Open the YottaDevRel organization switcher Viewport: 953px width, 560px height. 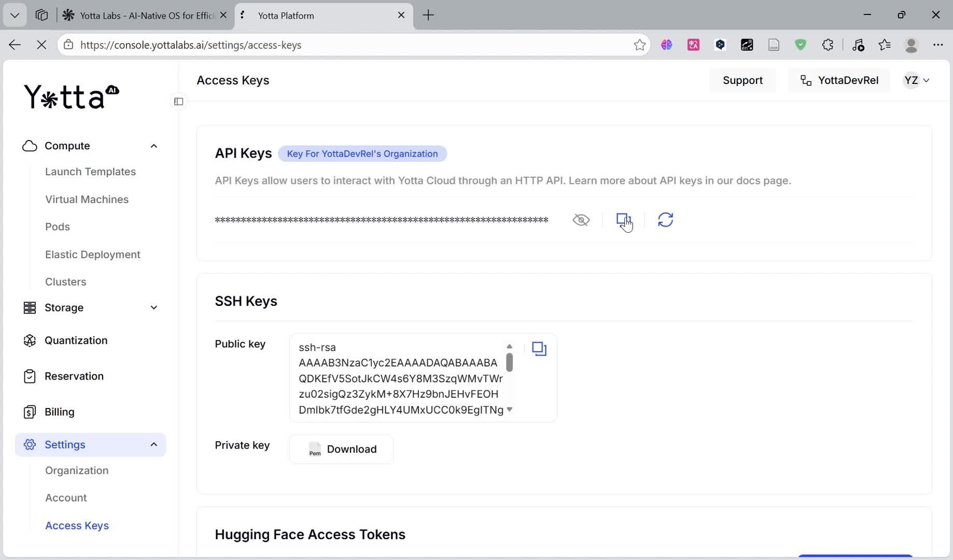[x=839, y=80]
